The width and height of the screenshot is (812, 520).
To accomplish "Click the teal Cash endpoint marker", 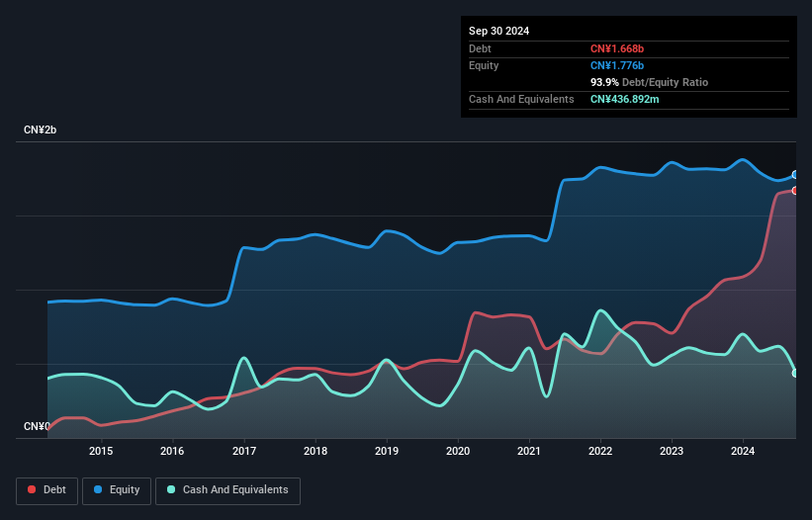I will point(795,373).
